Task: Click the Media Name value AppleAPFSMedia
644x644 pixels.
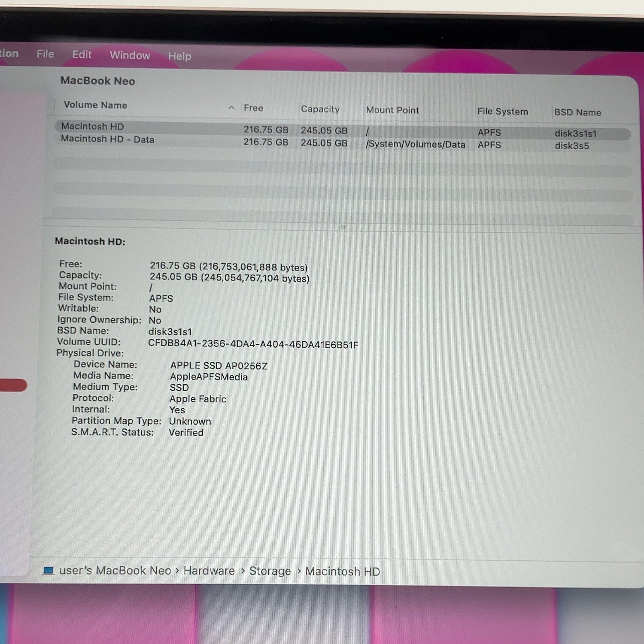Action: point(209,377)
